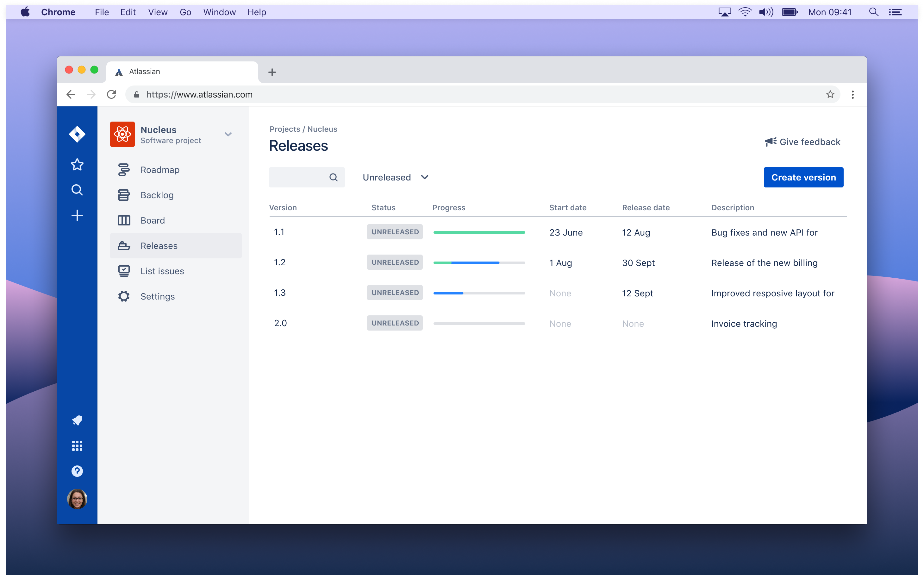Open notifications bell icon
Viewport: 924px width, 575px height.
tap(77, 420)
